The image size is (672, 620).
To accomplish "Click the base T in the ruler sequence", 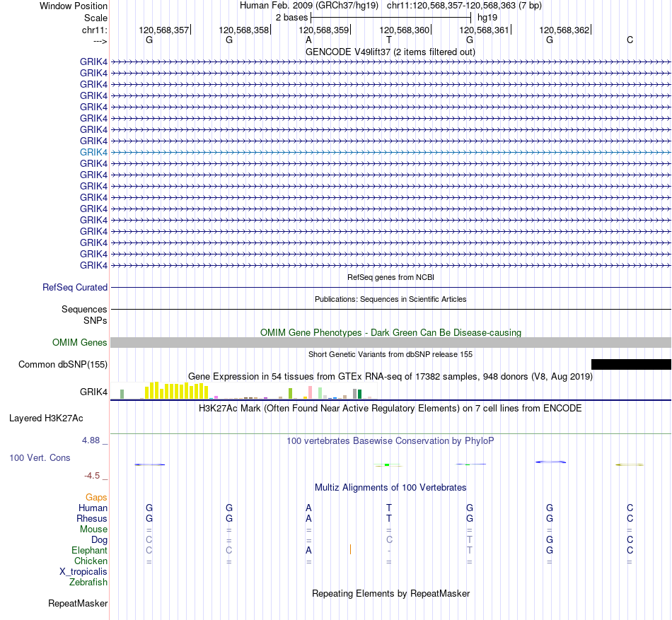I will (x=389, y=40).
